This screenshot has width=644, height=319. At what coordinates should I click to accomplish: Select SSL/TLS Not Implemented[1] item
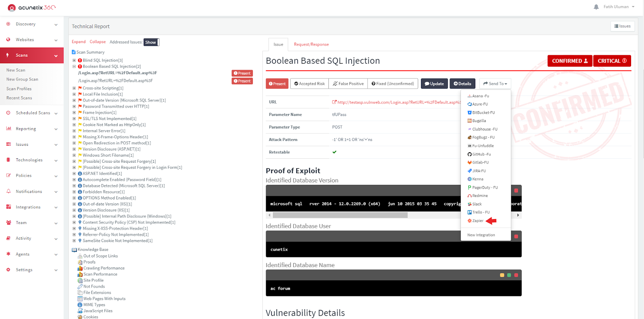[109, 119]
